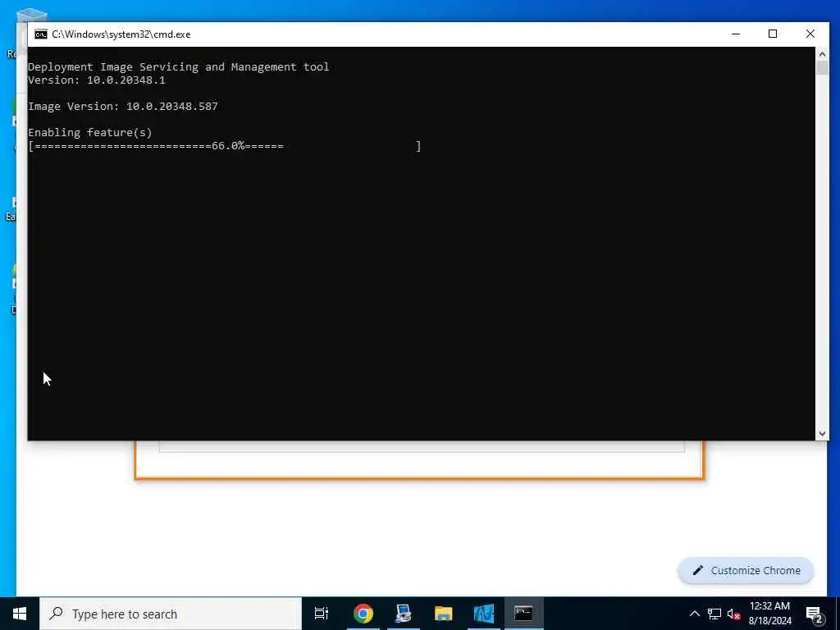Open File Explorer from the taskbar
The width and height of the screenshot is (840, 630).
click(444, 614)
